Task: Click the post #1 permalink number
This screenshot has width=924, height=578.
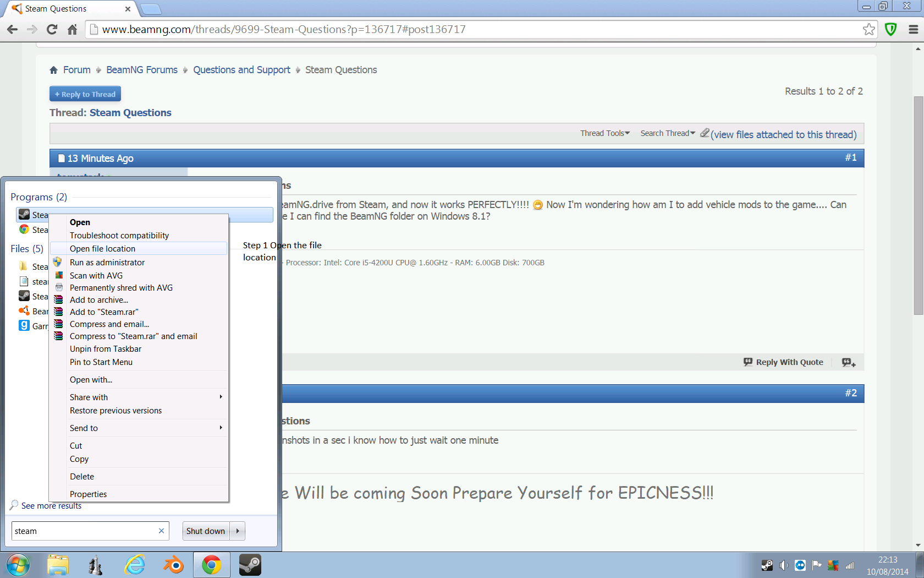Action: click(851, 157)
